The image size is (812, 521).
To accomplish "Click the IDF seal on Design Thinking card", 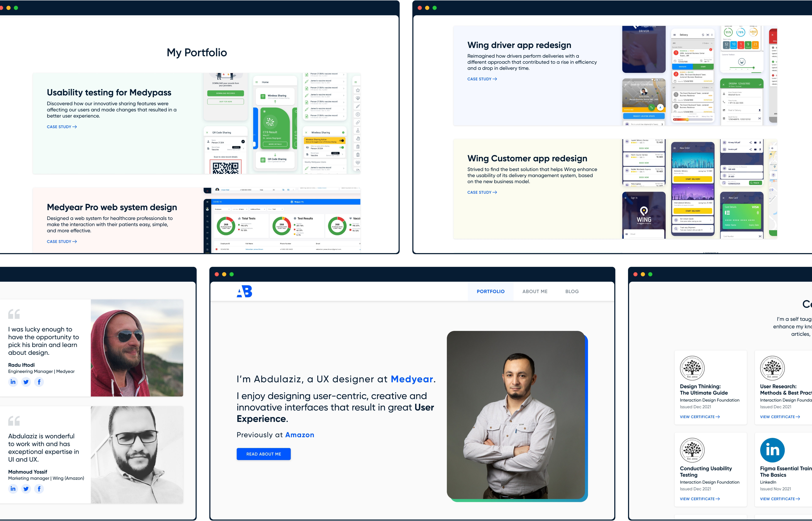I will [692, 368].
